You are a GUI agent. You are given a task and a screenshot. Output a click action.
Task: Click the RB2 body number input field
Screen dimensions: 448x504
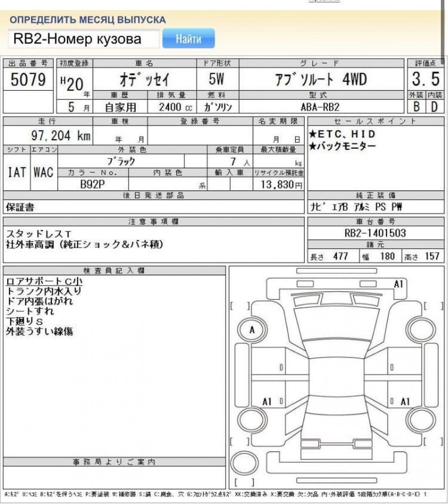click(x=84, y=39)
